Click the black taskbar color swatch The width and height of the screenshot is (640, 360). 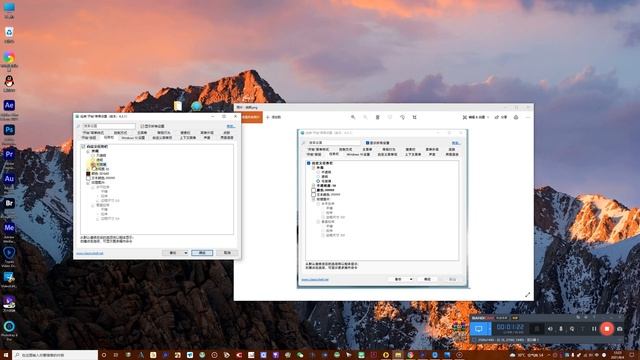coord(88,173)
